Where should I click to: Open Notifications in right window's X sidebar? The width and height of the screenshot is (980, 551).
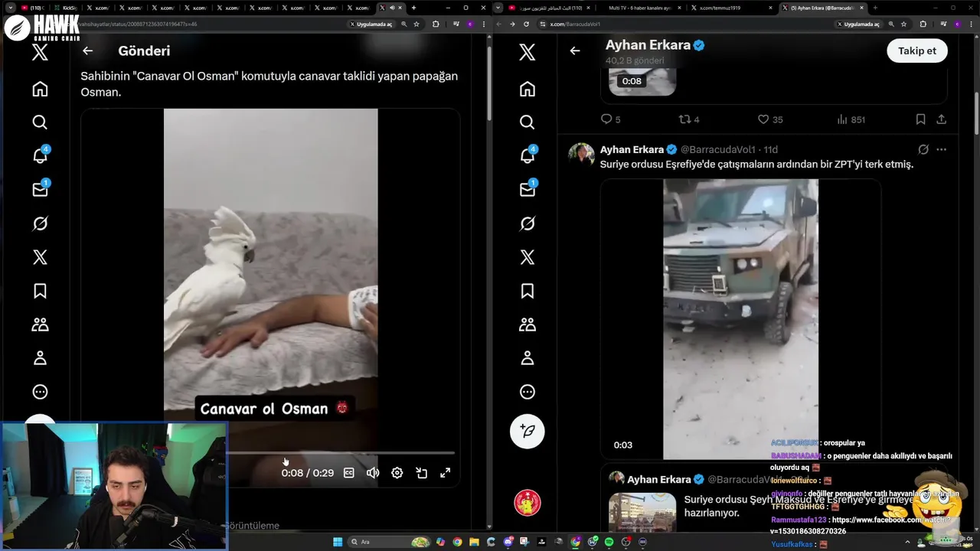click(x=528, y=156)
